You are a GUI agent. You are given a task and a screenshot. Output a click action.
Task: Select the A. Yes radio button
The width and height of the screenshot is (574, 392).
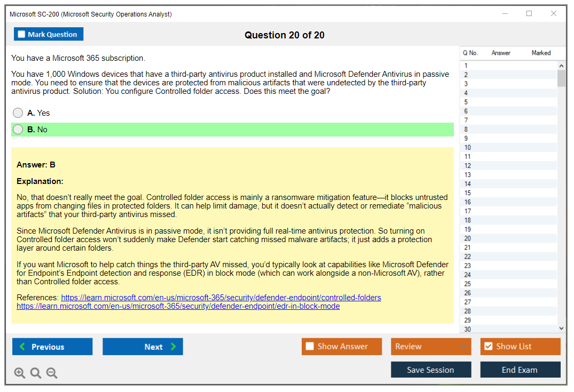click(18, 113)
